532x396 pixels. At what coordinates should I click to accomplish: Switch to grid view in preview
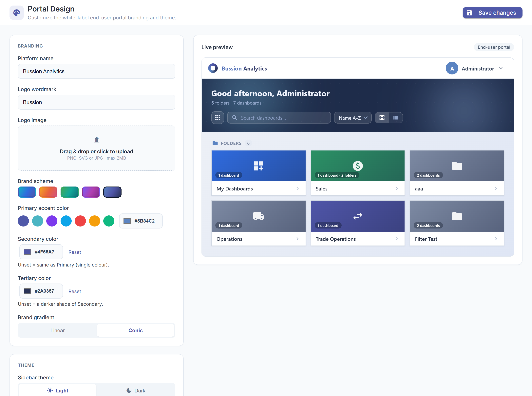pyautogui.click(x=382, y=118)
